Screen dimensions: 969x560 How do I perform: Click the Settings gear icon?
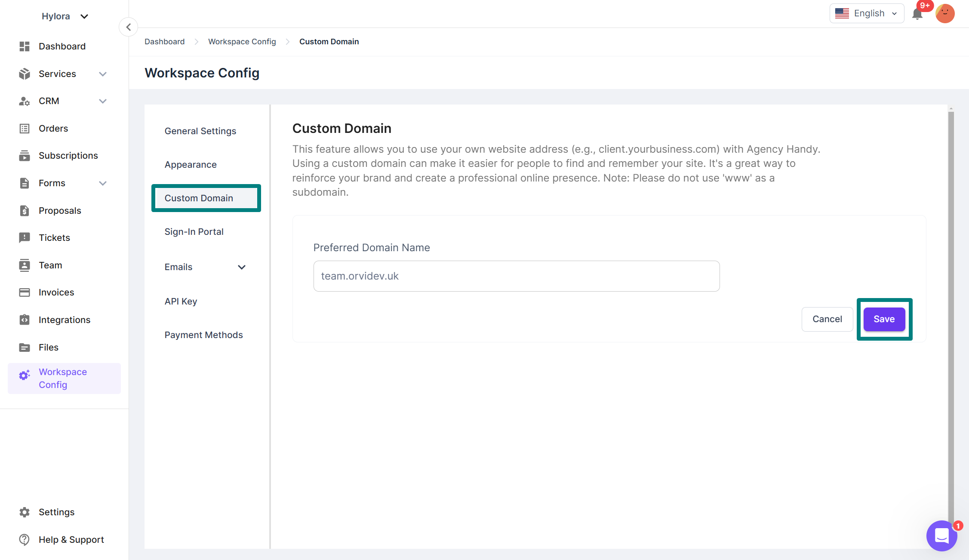[25, 512]
